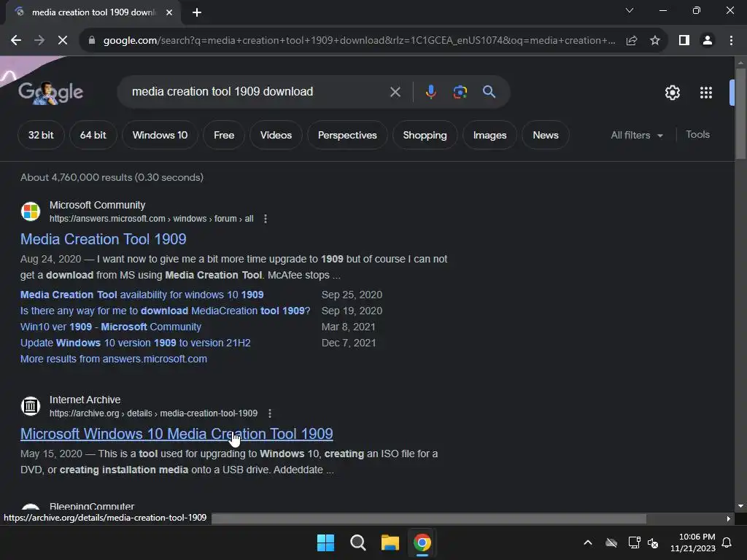The image size is (747, 560).
Task: Open clock and date 10:06 PM
Action: (x=693, y=542)
